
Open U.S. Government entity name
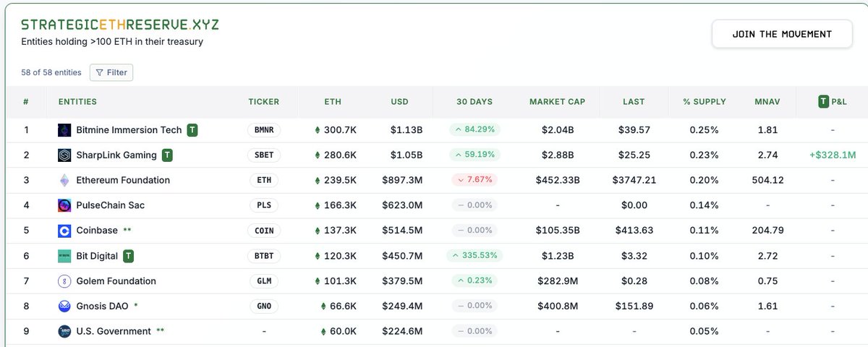coord(114,331)
